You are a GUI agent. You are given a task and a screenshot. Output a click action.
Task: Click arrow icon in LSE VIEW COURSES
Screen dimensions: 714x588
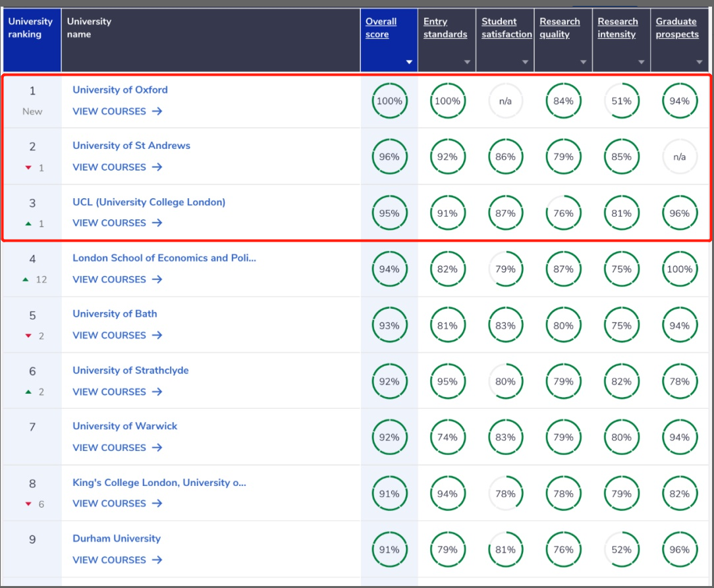(x=157, y=279)
